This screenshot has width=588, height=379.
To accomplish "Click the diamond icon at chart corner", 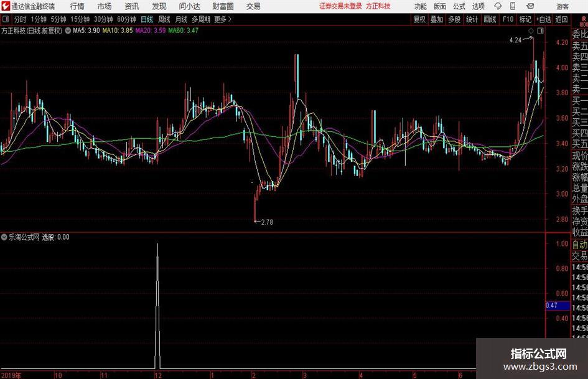I will pyautogui.click(x=531, y=30).
